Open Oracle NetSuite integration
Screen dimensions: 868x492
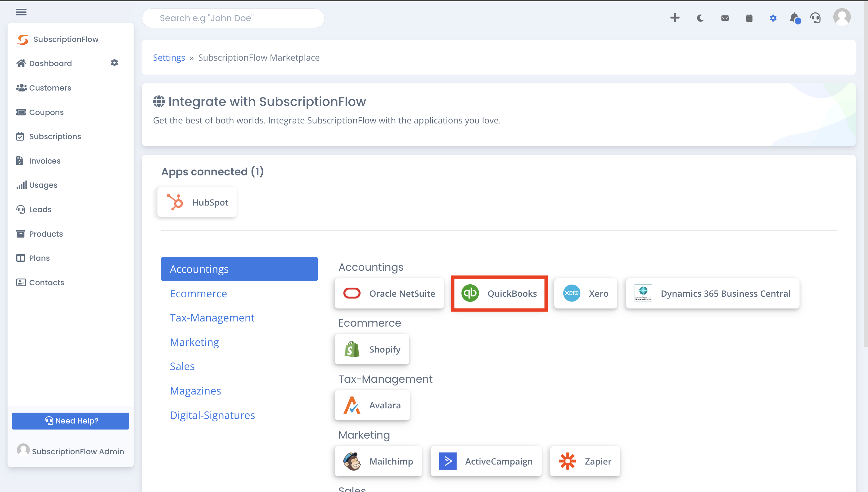point(389,293)
